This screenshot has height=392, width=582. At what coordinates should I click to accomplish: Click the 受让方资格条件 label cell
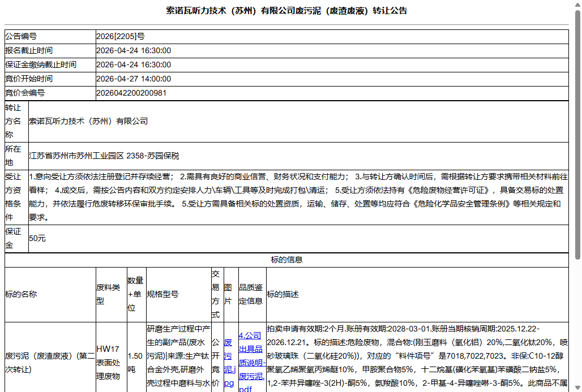[x=17, y=197]
